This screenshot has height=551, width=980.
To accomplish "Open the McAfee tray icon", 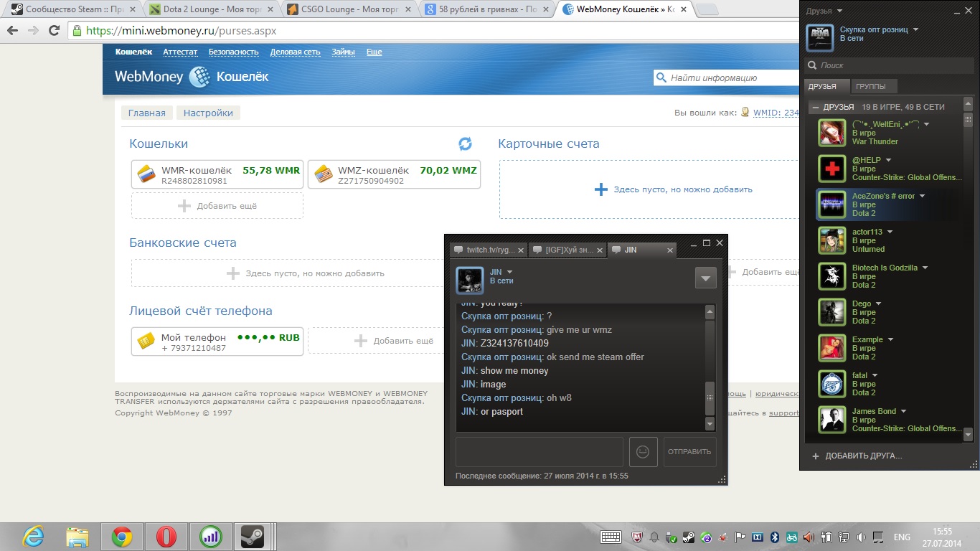I will [x=636, y=537].
